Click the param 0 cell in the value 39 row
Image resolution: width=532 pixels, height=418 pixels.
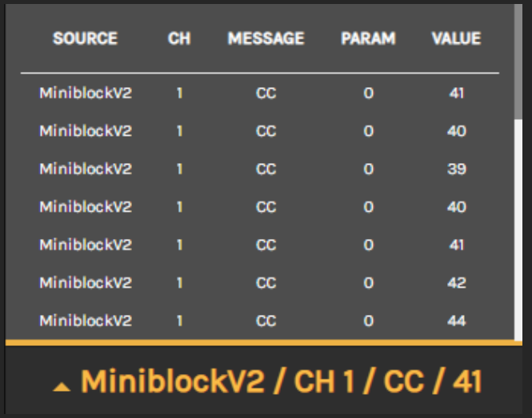(368, 169)
